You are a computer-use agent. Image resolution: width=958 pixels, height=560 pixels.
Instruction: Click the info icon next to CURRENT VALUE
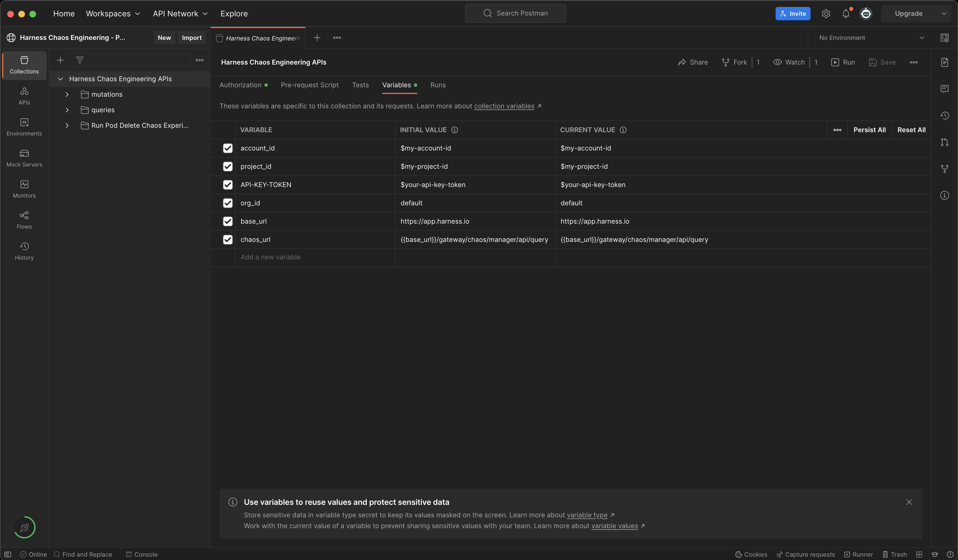pyautogui.click(x=623, y=130)
